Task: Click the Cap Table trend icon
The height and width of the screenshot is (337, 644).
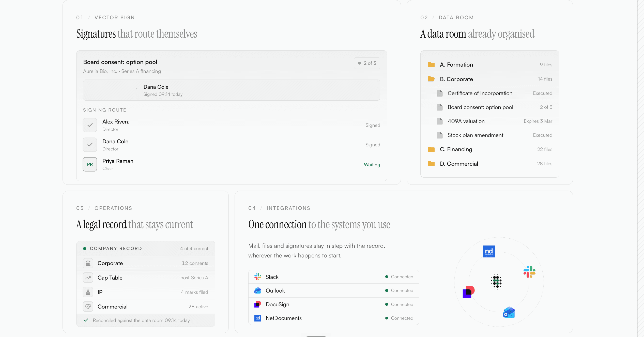Action: coord(88,278)
